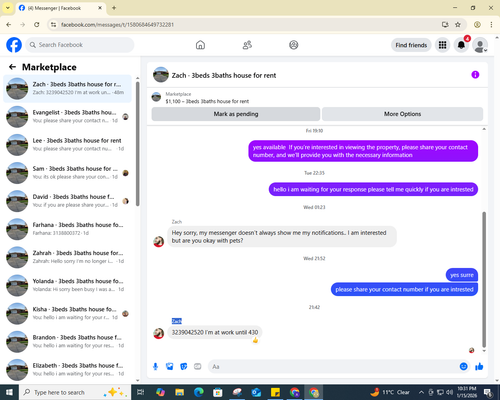Click into the Search Facebook field
The width and height of the screenshot is (500, 400).
click(x=80, y=45)
